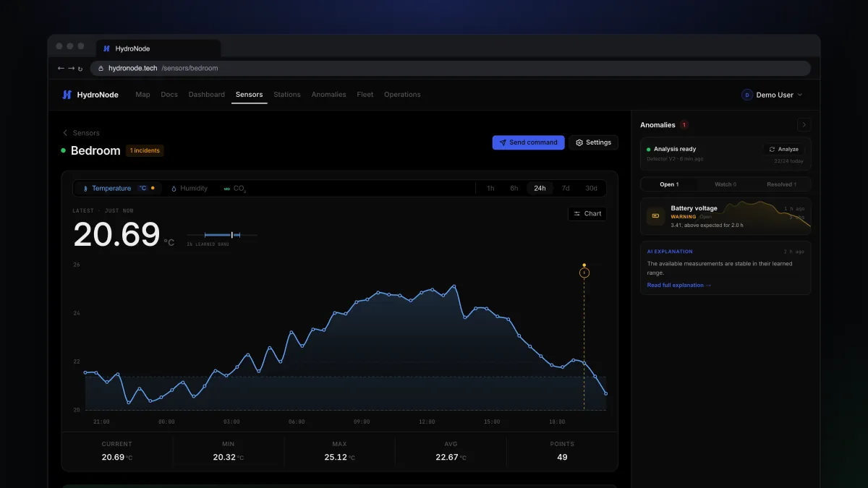Viewport: 868px width, 488px height.
Task: Open the Docs page
Action: (169, 95)
